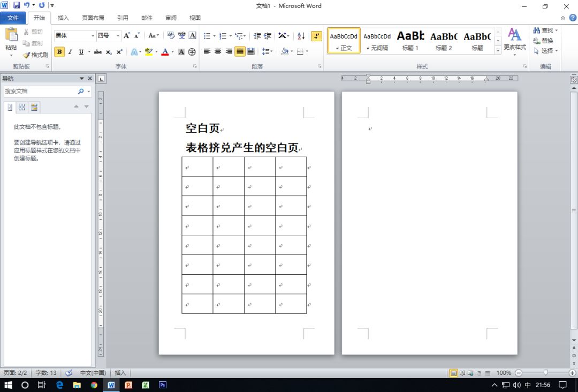Open the 页面布局 (Page Layout) tab
Image resolution: width=578 pixels, height=392 pixels.
(93, 18)
